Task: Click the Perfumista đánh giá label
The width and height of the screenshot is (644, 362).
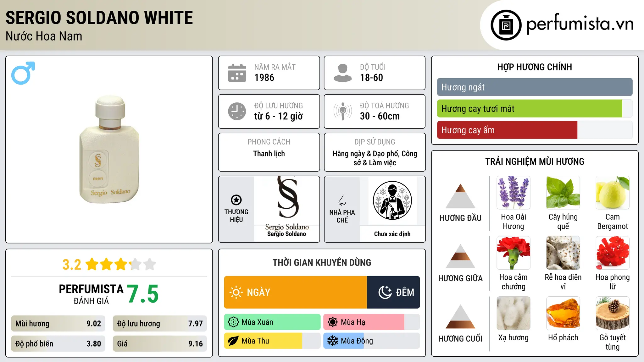Action: click(x=91, y=294)
